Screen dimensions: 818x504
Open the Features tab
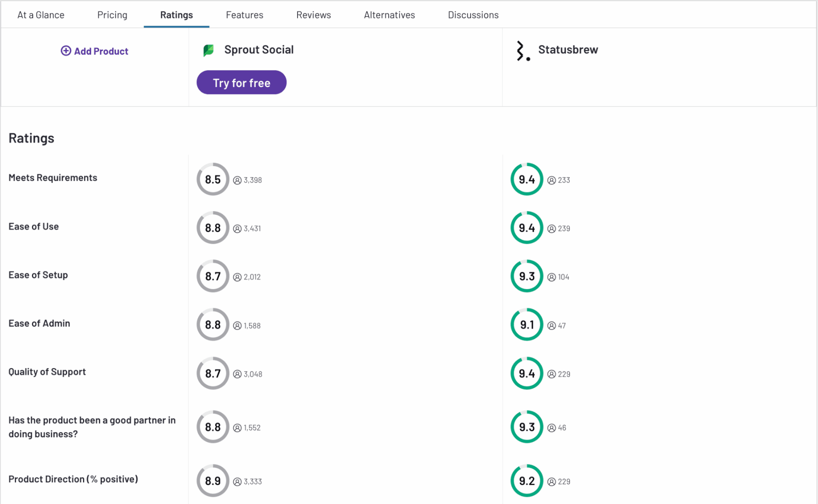244,15
